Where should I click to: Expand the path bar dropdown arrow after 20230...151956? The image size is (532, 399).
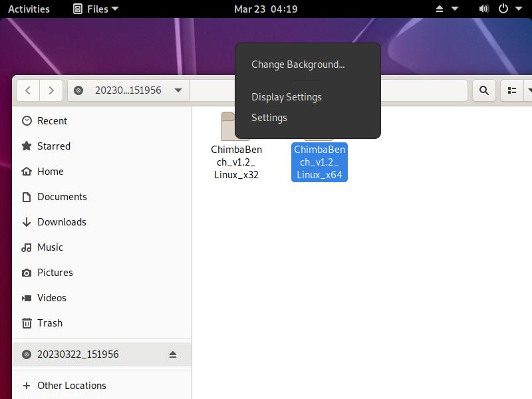click(178, 90)
